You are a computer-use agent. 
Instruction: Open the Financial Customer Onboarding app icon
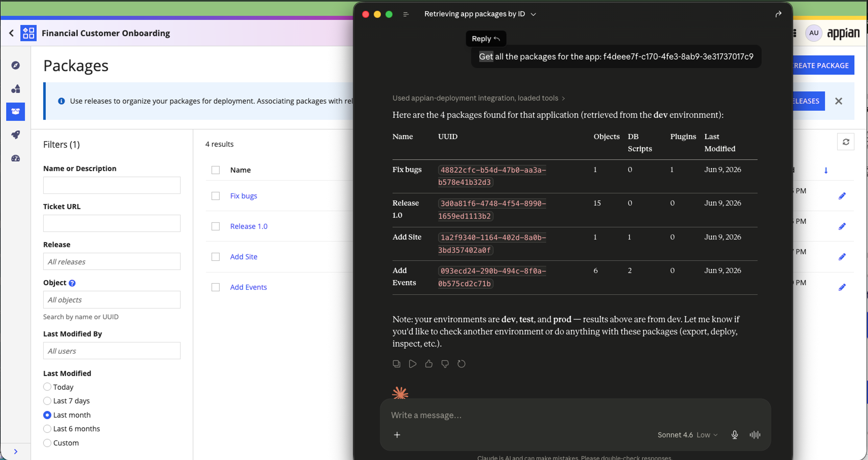coord(28,33)
